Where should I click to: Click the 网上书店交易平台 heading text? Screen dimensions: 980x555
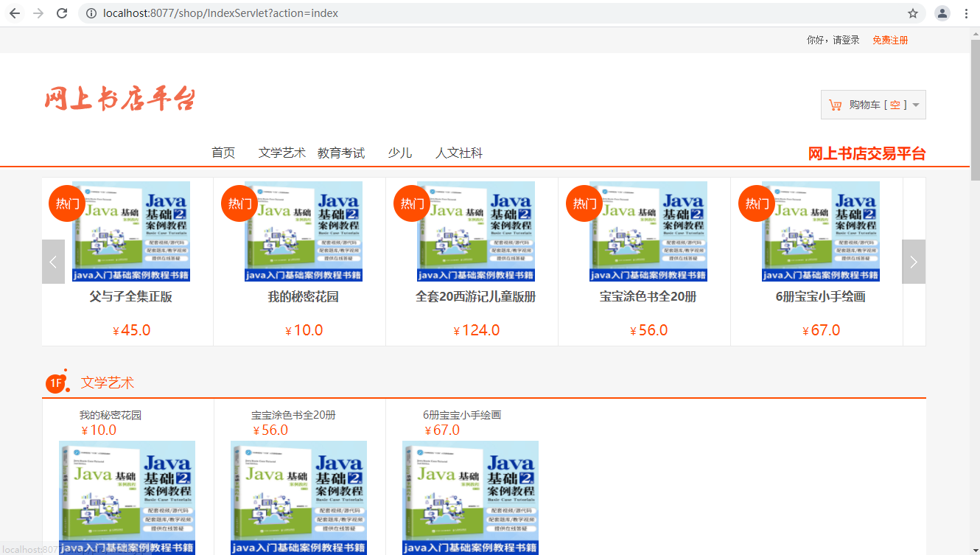tap(867, 153)
